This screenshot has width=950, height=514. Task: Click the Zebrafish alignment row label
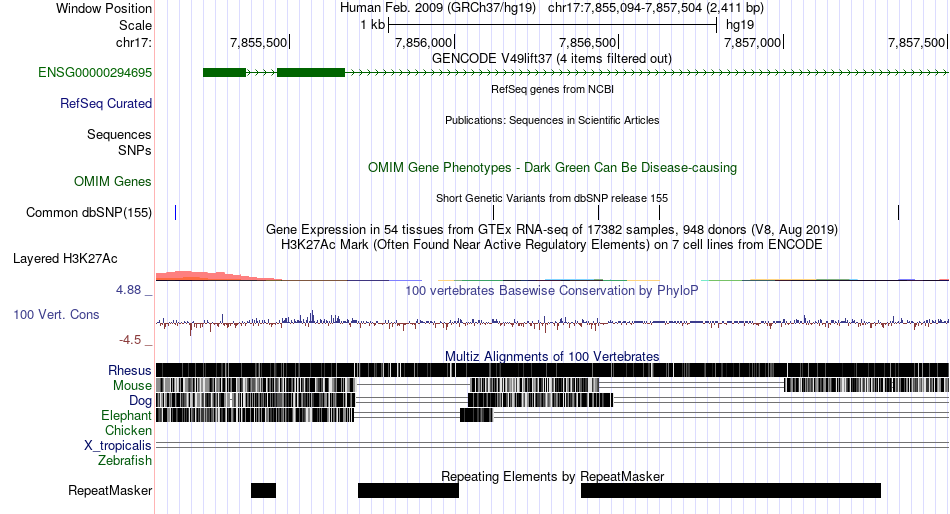click(x=125, y=461)
